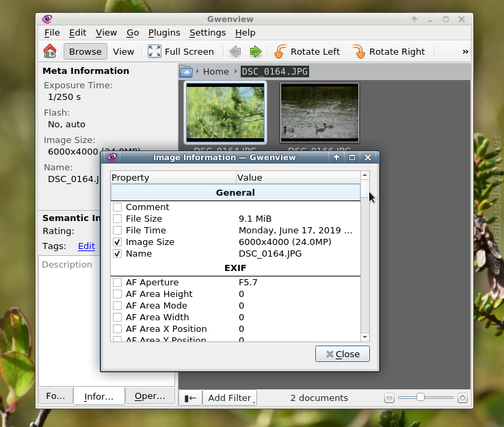Switch to the Folders sidebar tab
The image size is (504, 427).
pyautogui.click(x=55, y=396)
